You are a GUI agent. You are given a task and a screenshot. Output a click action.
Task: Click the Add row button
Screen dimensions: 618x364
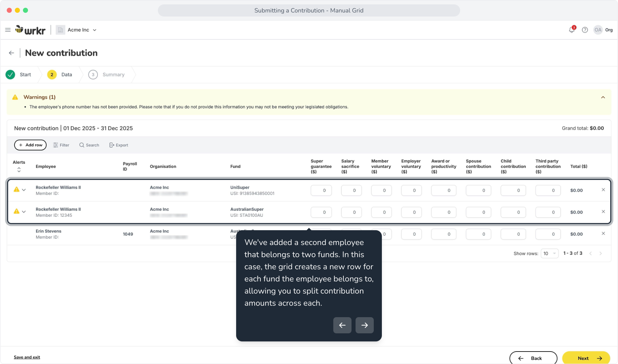tap(30, 145)
